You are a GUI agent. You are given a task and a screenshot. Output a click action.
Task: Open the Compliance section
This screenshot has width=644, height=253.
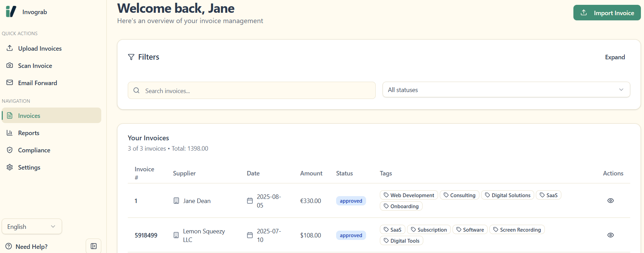click(x=52, y=150)
